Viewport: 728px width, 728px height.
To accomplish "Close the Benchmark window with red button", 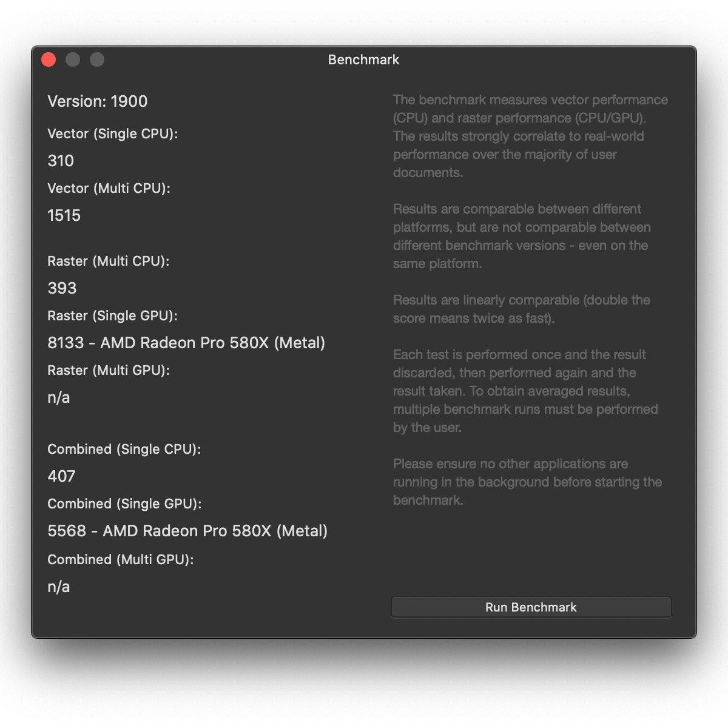I will click(x=49, y=59).
